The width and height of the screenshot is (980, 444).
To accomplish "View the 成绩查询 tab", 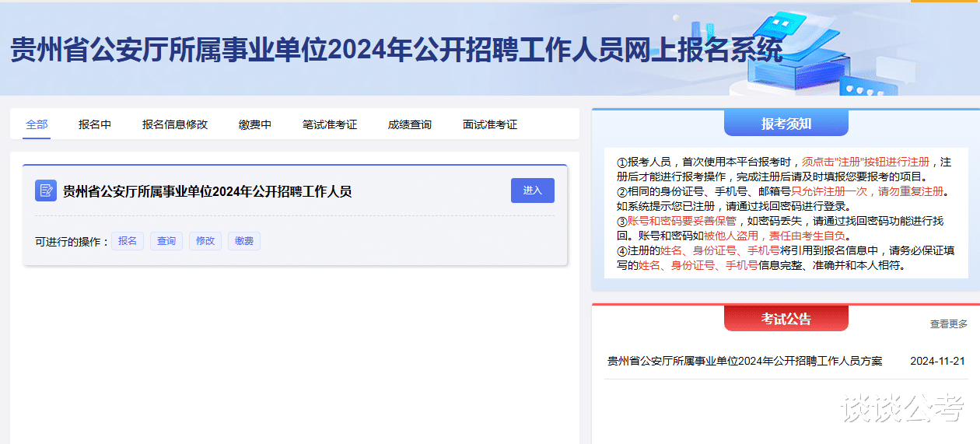I will tap(410, 124).
